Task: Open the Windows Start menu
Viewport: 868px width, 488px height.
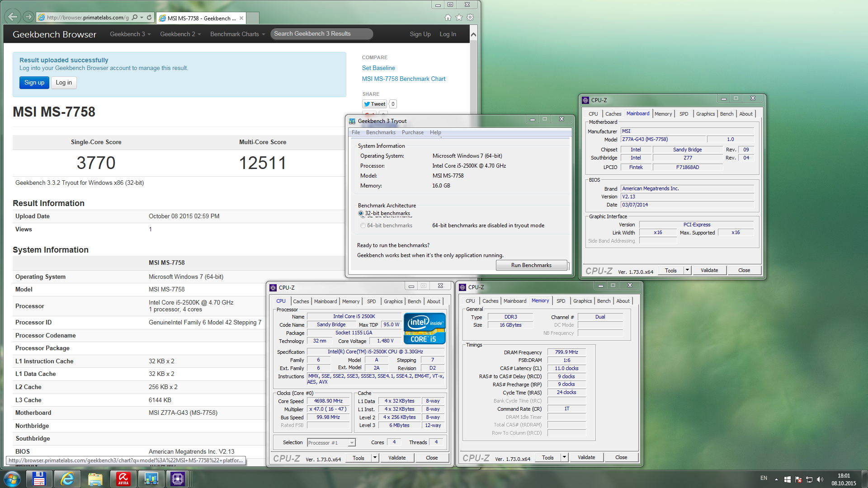Action: pos(12,479)
